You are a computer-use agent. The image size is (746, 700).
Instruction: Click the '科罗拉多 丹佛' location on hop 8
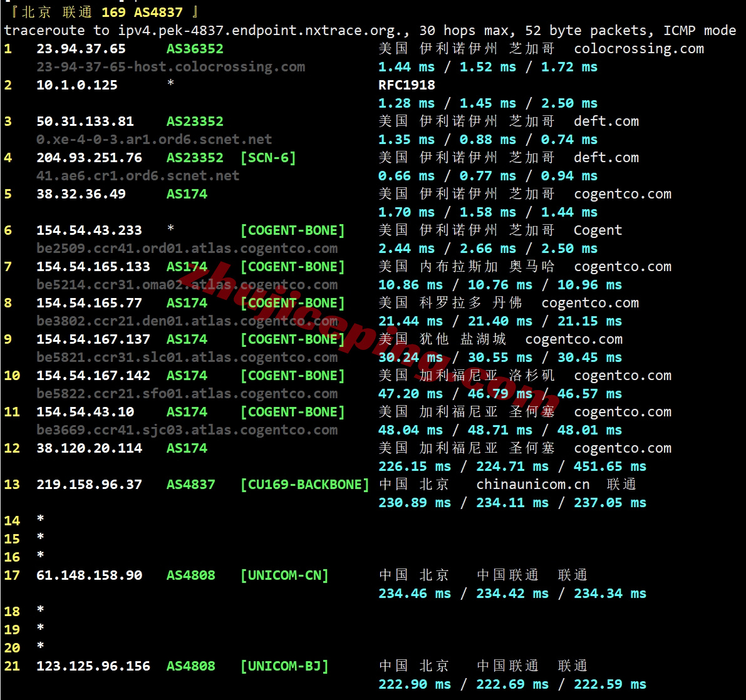pos(471,304)
